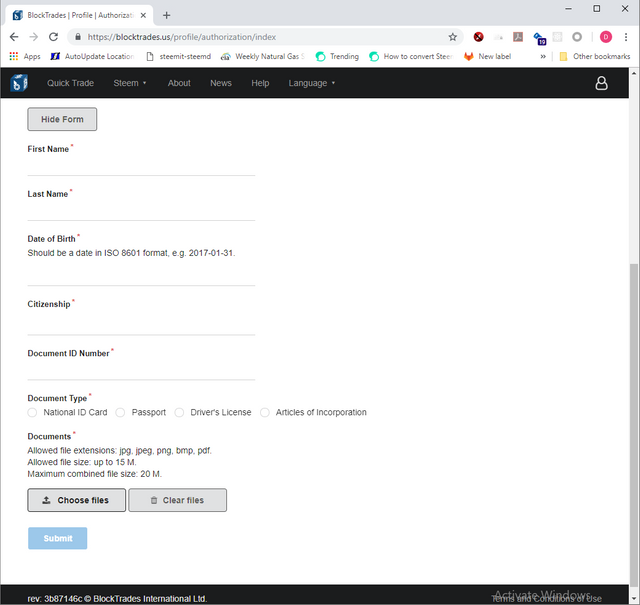Go back with the browser back arrow

click(14, 37)
